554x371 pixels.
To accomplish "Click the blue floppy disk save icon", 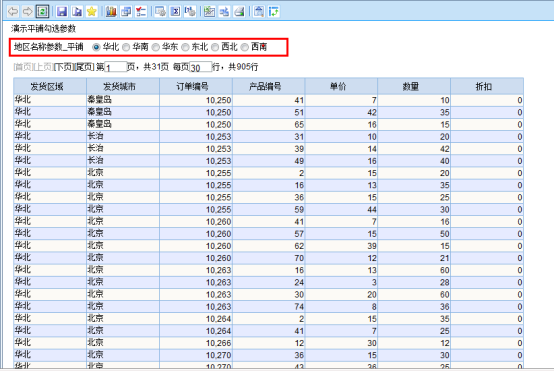I will point(62,12).
